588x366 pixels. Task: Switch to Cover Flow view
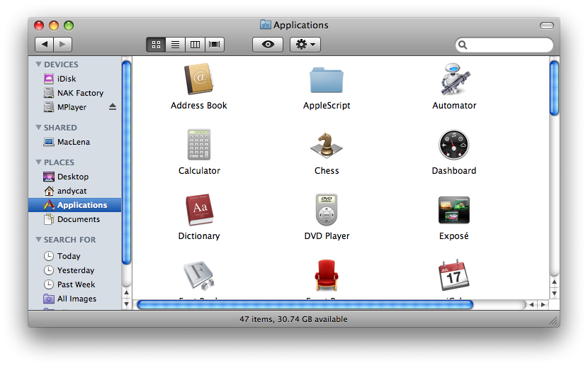pos(215,45)
